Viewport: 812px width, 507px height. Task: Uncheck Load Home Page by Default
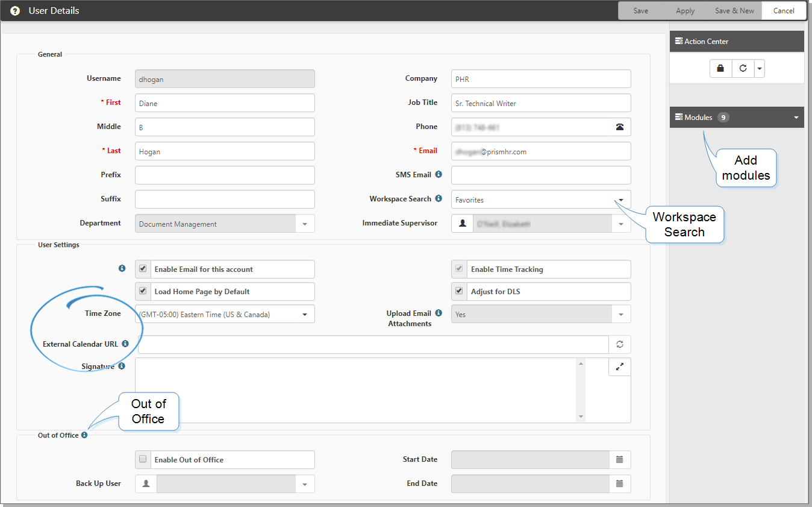(x=143, y=291)
